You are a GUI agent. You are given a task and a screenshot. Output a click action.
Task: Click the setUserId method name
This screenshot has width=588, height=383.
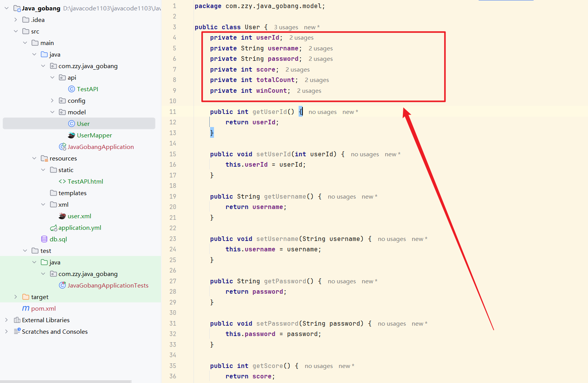[x=273, y=154]
